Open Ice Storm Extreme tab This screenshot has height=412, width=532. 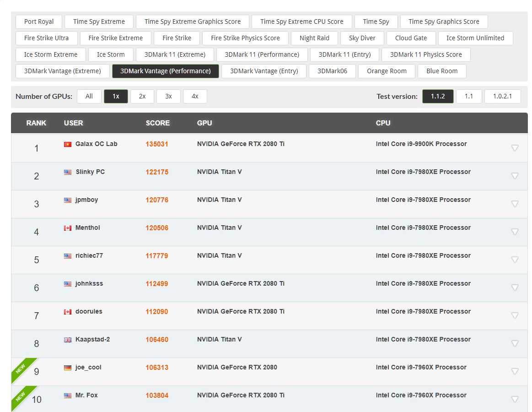(x=51, y=54)
